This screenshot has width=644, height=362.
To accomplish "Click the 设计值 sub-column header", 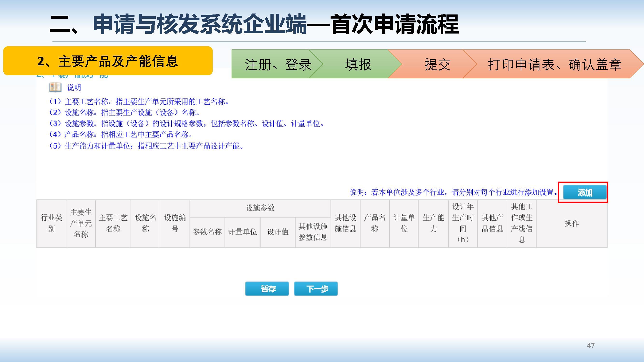I will 277,232.
